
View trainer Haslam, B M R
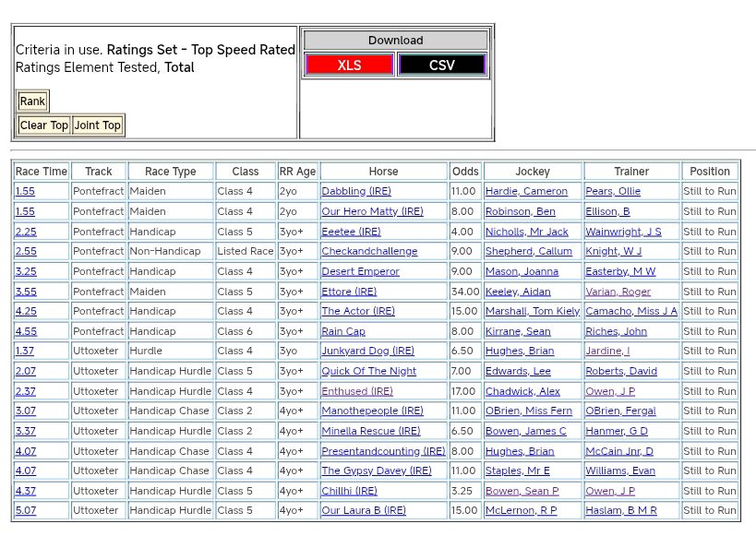click(620, 511)
